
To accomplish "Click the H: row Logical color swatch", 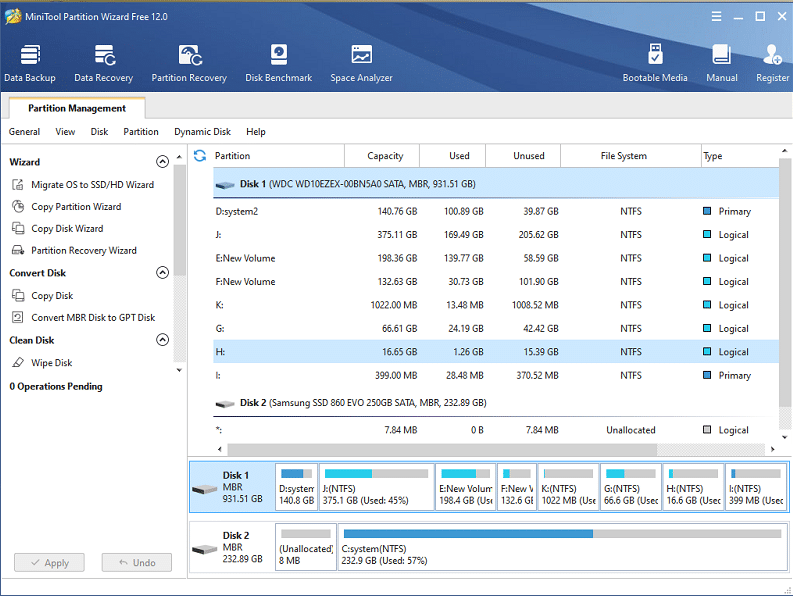I will pos(707,352).
